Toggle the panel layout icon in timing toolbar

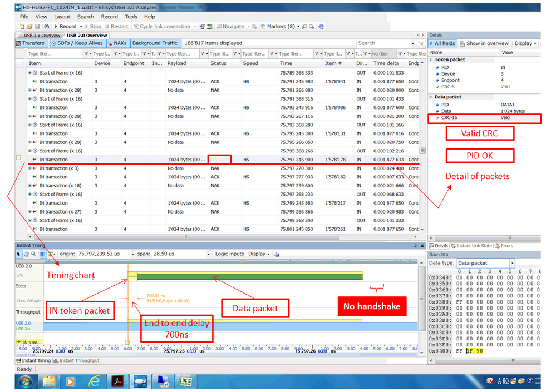pyautogui.click(x=42, y=254)
